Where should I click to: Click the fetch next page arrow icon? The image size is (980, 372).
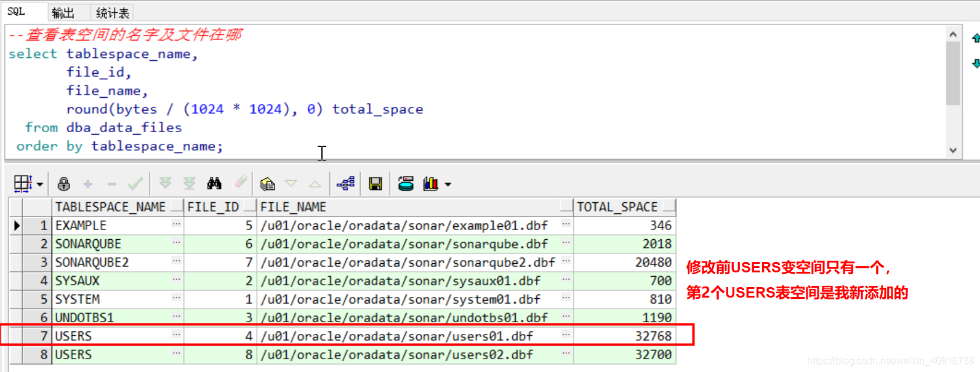coord(165,183)
